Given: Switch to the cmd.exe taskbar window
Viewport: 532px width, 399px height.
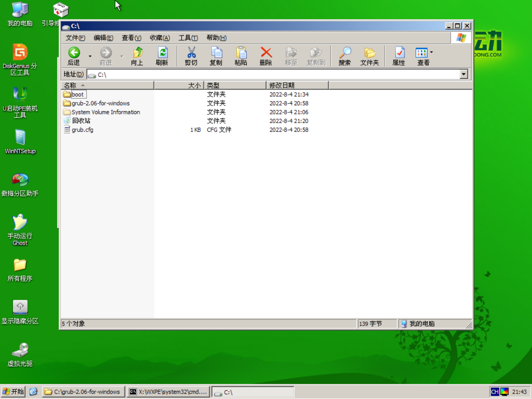Looking at the screenshot, I should (168, 392).
